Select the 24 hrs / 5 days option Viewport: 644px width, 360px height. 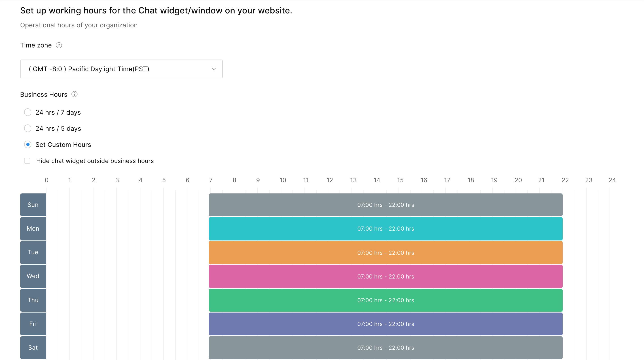pos(28,129)
